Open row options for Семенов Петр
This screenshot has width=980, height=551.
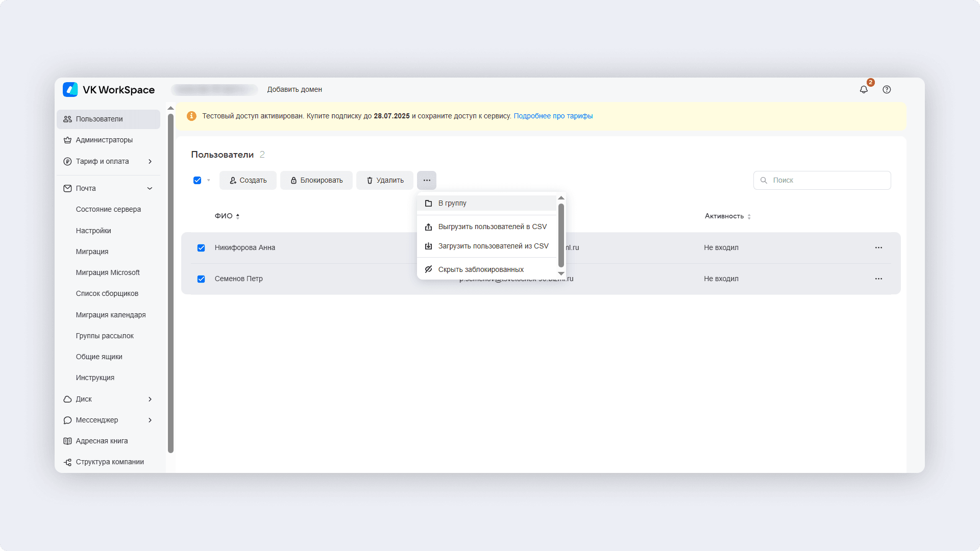click(x=878, y=279)
